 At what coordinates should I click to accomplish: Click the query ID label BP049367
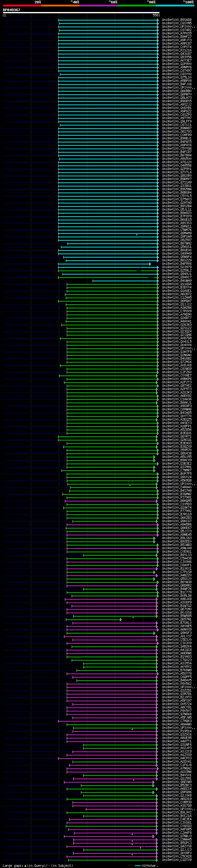(x=11, y=10)
